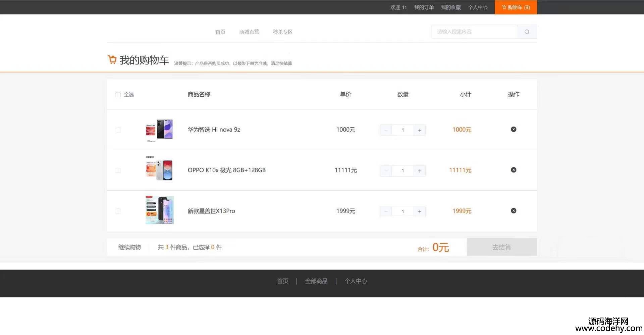
Task: Open 个人中心 in the footer
Action: tap(356, 281)
